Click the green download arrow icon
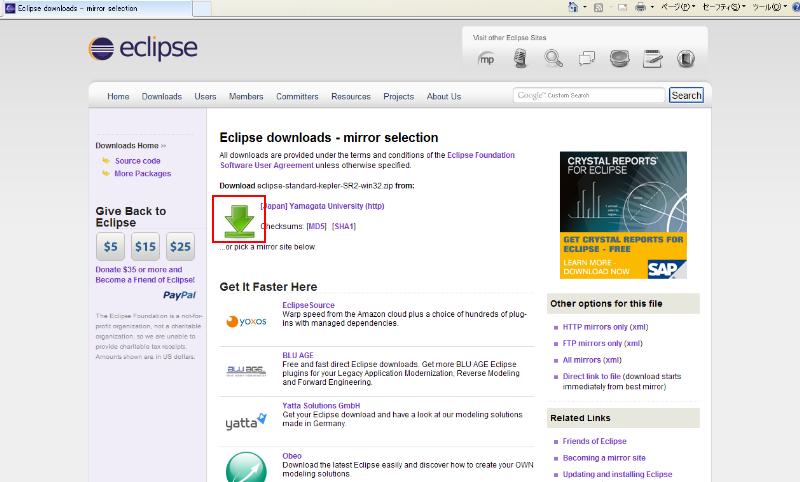 239,221
